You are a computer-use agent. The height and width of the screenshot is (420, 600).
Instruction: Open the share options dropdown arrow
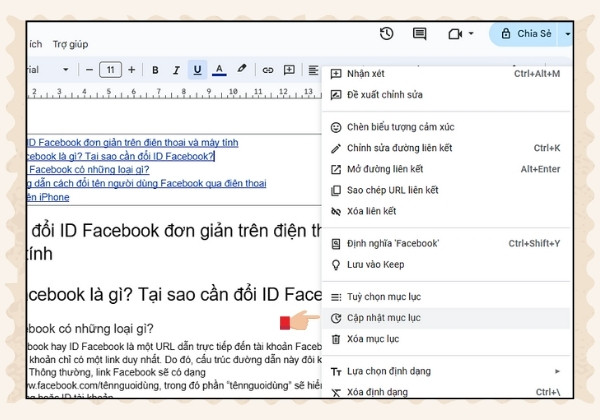[x=567, y=34]
